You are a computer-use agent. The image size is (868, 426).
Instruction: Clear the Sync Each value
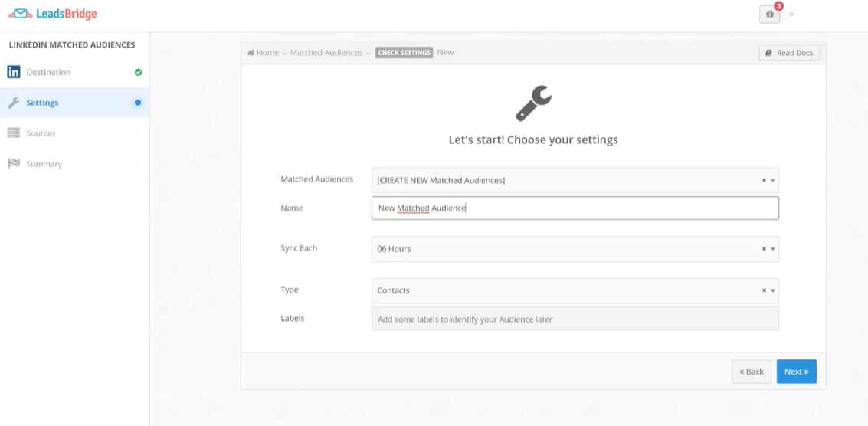pyautogui.click(x=764, y=249)
